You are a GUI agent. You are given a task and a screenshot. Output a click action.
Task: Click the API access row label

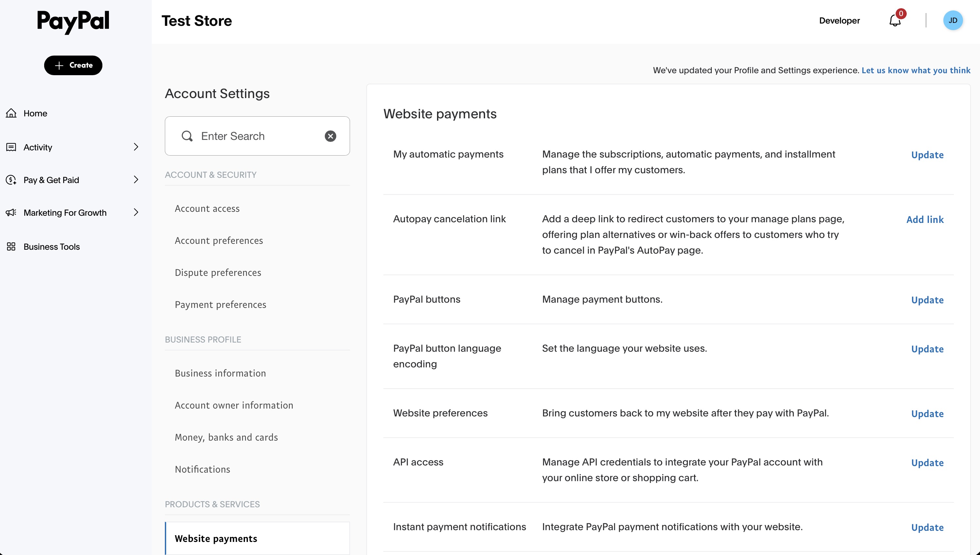(418, 462)
